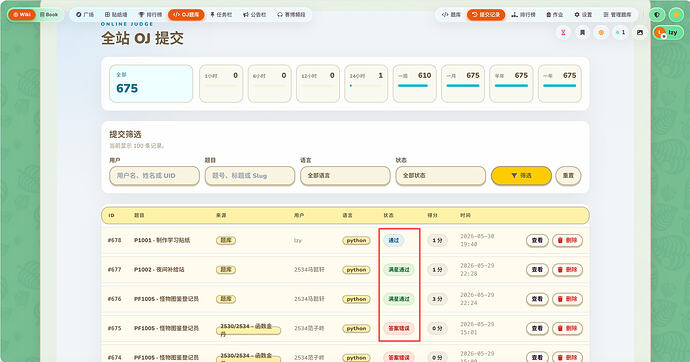Viewport: 690px width, 362px height.
Task: Select the 24小时 stats card showing 1
Action: tap(366, 84)
